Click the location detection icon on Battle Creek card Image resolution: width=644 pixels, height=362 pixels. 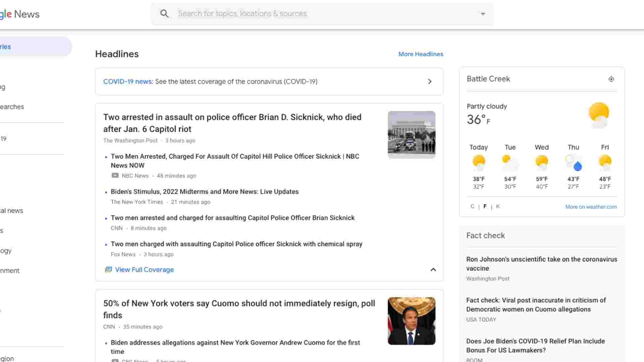tap(611, 79)
